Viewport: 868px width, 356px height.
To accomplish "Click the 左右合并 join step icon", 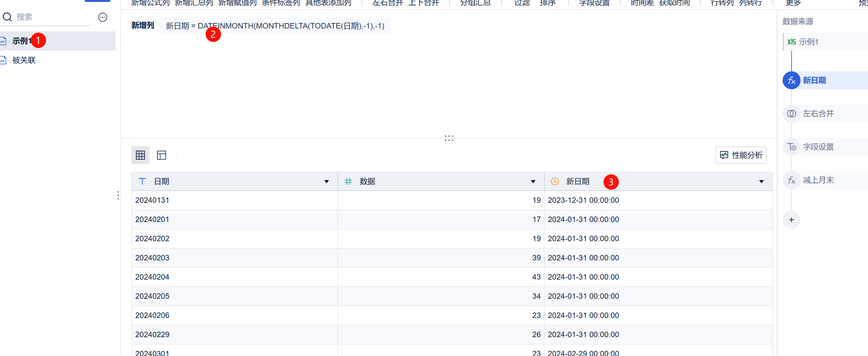I will 791,114.
